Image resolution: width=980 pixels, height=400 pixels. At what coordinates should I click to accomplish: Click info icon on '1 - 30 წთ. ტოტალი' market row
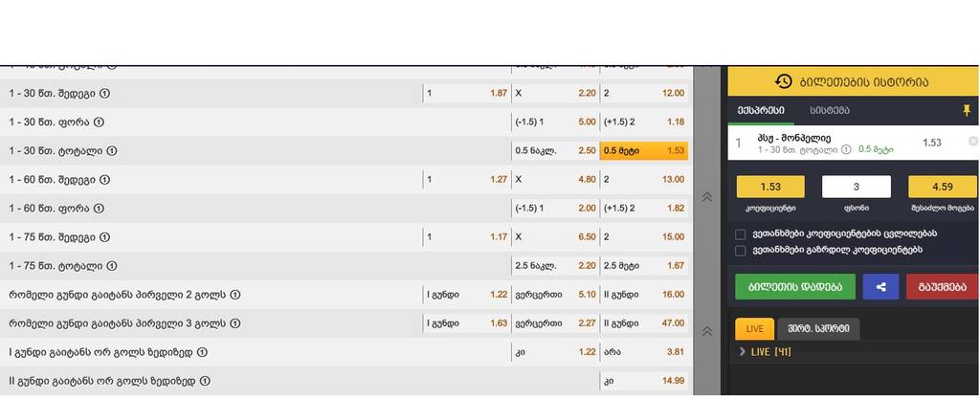pyautogui.click(x=111, y=150)
